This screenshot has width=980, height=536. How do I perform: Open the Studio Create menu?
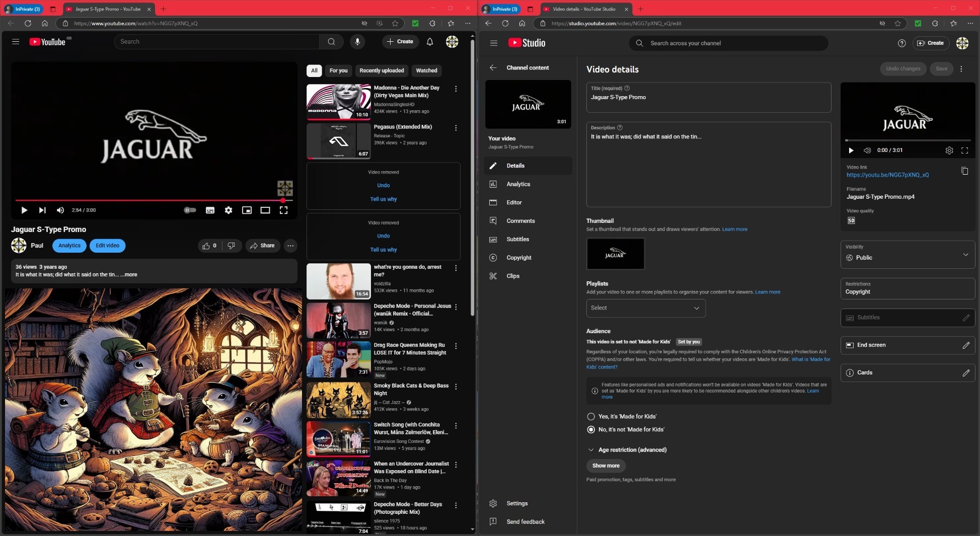[931, 43]
